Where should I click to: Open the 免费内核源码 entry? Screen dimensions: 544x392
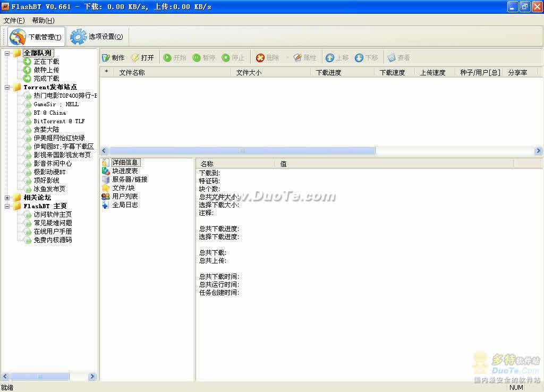pyautogui.click(x=53, y=240)
